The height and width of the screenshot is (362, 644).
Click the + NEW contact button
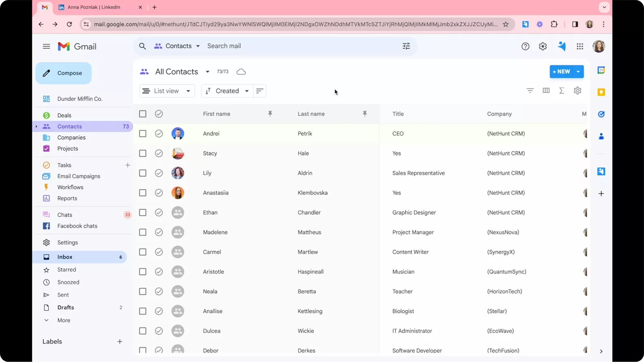[x=561, y=72]
